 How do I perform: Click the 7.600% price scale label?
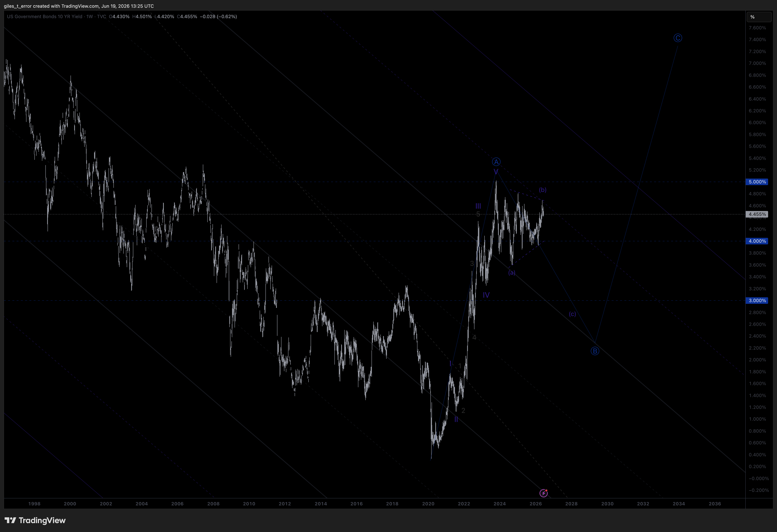757,28
